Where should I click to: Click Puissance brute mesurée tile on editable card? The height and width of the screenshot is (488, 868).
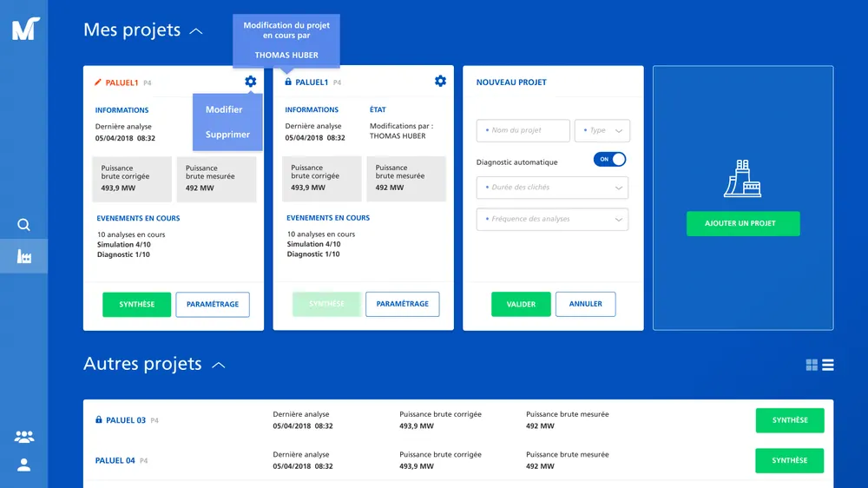click(x=216, y=179)
